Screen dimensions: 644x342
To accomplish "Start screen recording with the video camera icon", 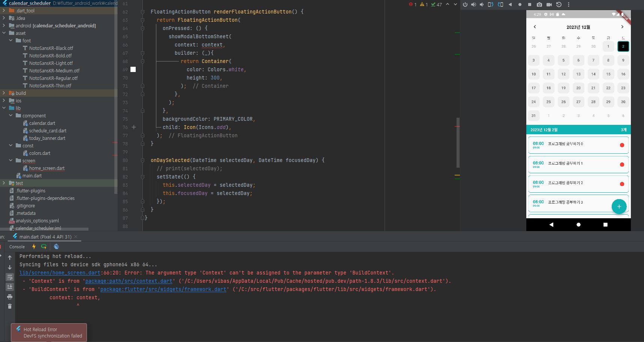I will click(x=549, y=4).
